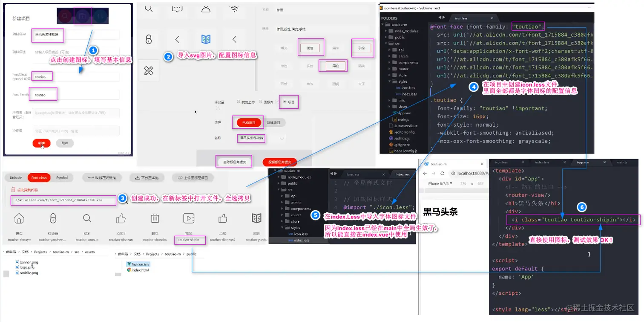The height and width of the screenshot is (322, 644).
Task: Open the 名称 project dropdown chevron
Action: (x=282, y=138)
